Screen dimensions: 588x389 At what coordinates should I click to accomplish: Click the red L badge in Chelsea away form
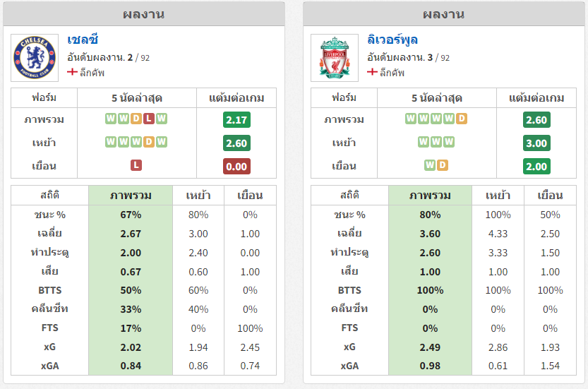136,165
